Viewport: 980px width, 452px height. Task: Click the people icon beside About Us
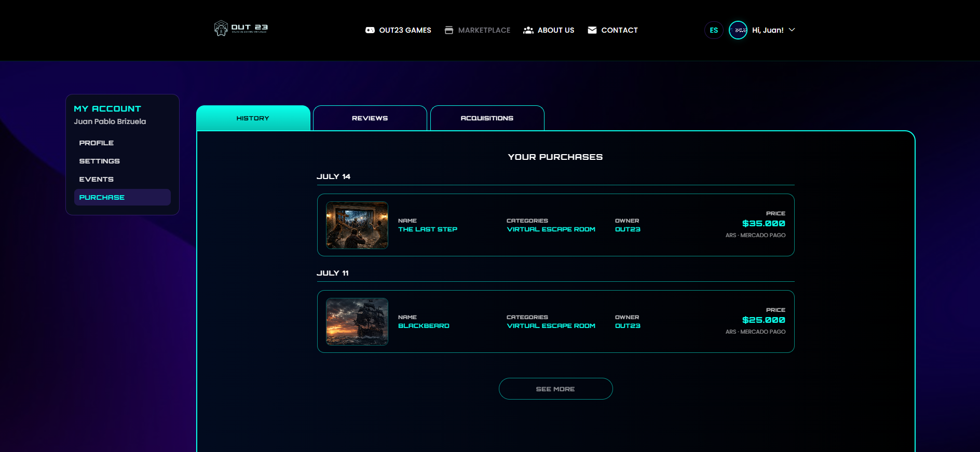pos(528,30)
